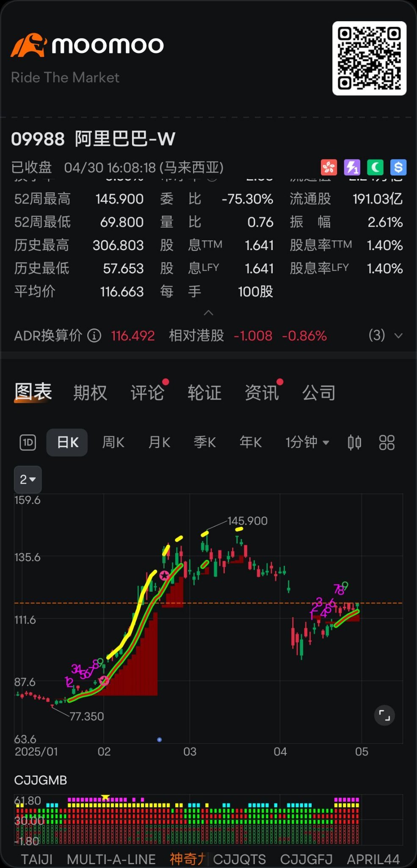Open the four-grid layout icon
This screenshot has height=868, width=417.
coord(387,442)
